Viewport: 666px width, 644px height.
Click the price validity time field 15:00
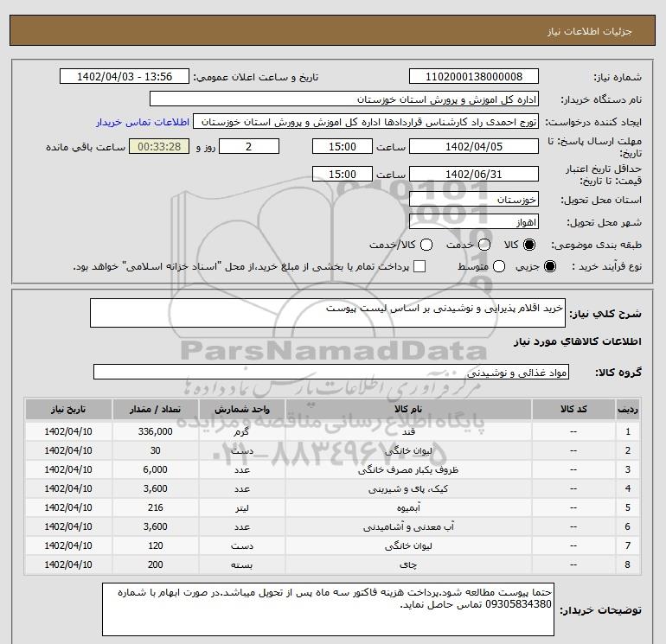point(343,174)
